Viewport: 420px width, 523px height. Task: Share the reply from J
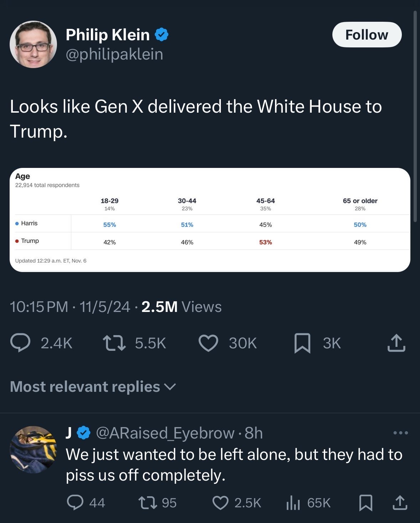click(400, 503)
